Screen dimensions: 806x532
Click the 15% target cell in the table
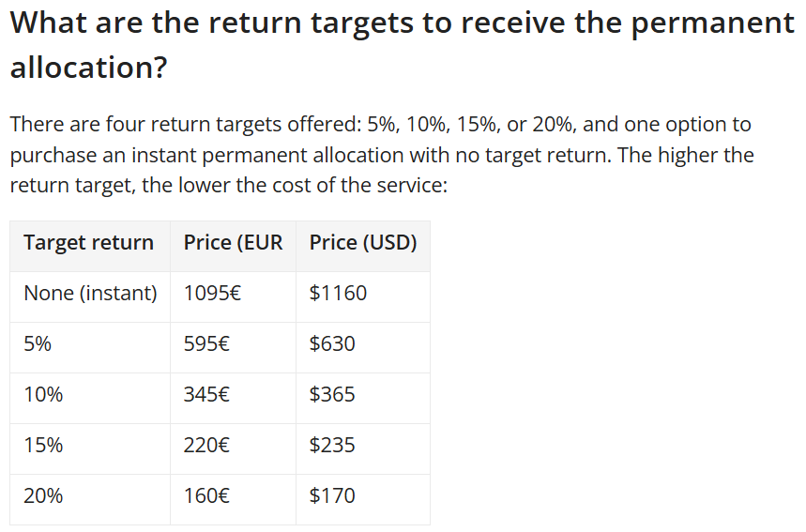[x=43, y=446]
